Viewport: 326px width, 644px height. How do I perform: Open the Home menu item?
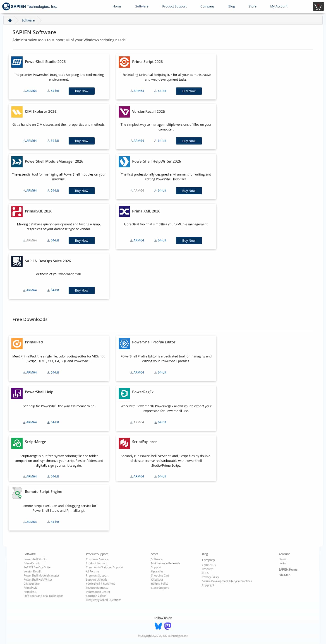tap(117, 6)
